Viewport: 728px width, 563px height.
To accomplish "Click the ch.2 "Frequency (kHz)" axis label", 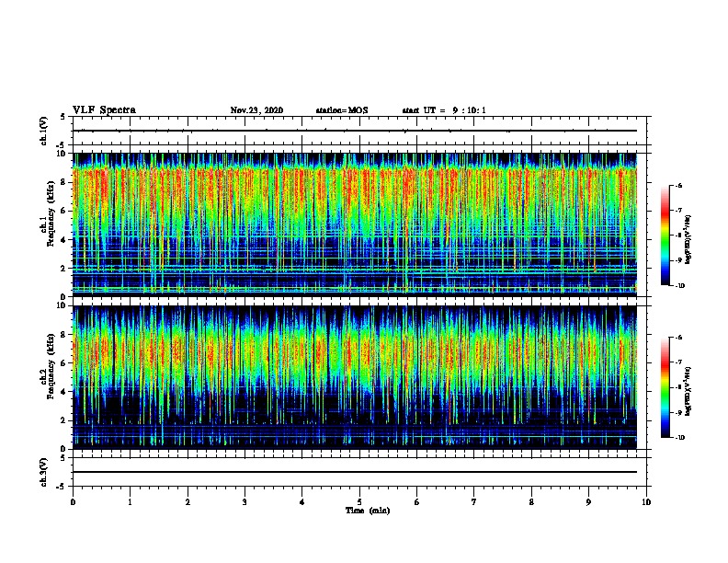I will click(x=51, y=366).
